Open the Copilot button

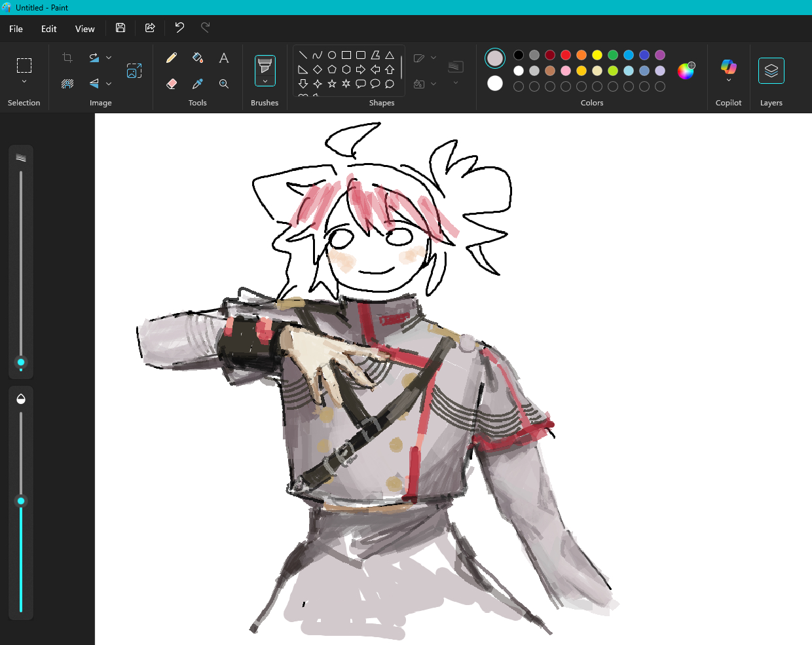728,71
